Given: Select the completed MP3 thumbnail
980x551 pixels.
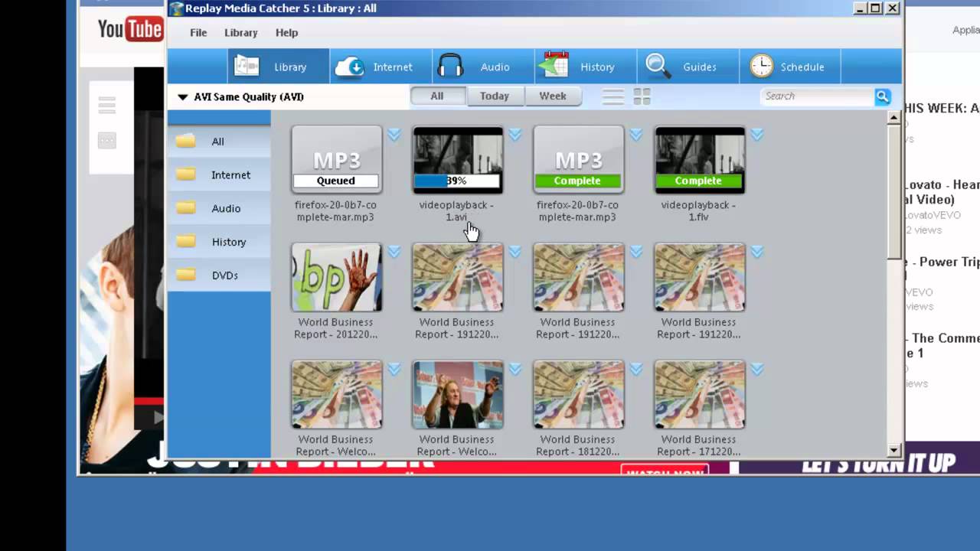Looking at the screenshot, I should (x=579, y=159).
